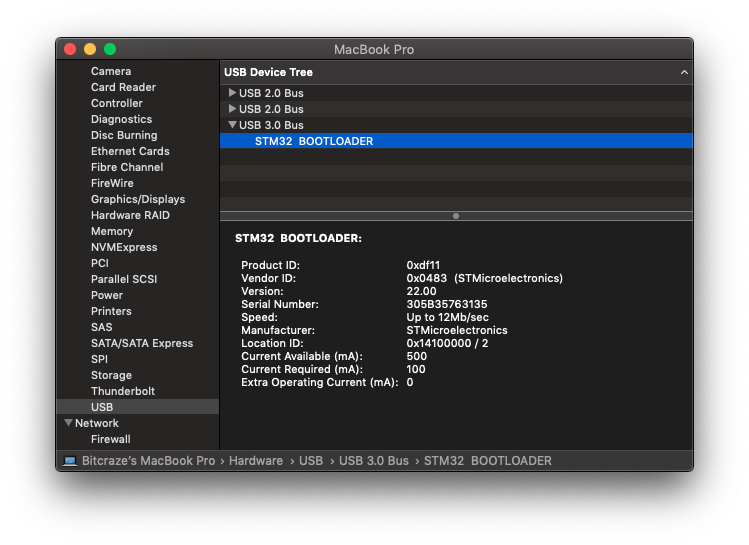Screen dimensions: 749x545
Task: Select Storage in the sidebar
Action: point(111,375)
